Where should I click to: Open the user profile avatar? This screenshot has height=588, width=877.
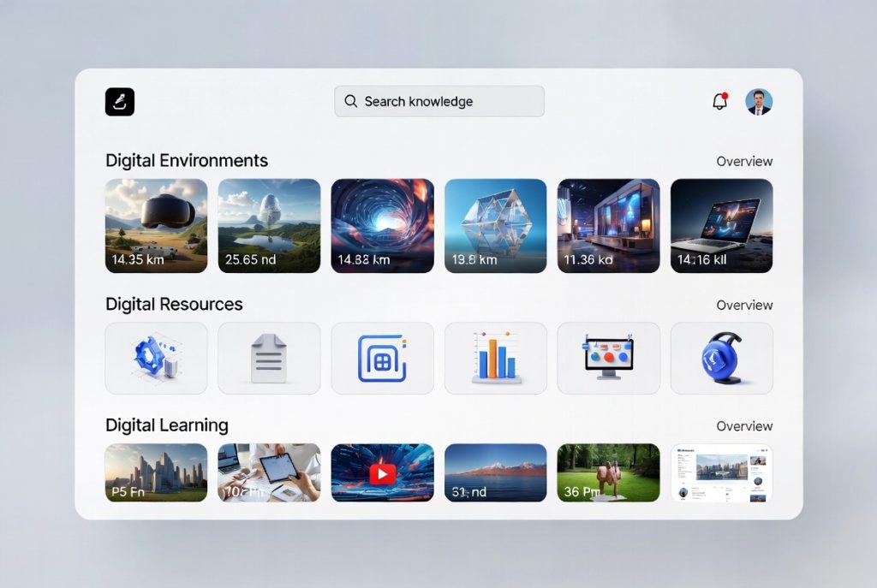[759, 102]
